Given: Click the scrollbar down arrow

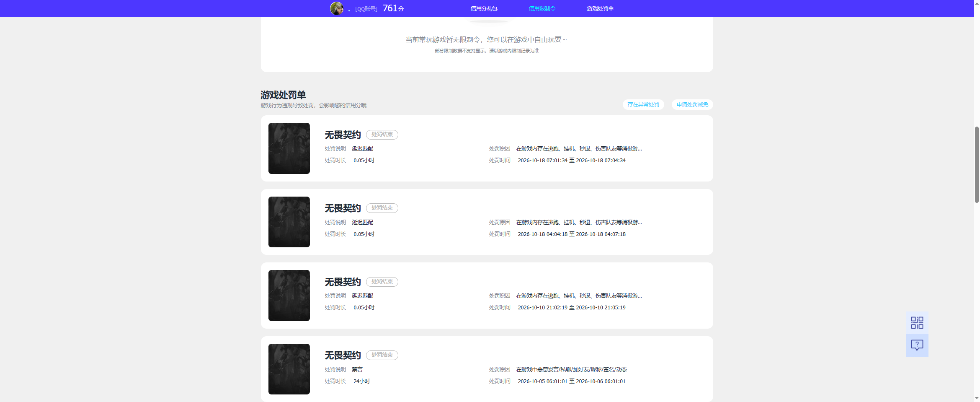Looking at the screenshot, I should click(977, 398).
